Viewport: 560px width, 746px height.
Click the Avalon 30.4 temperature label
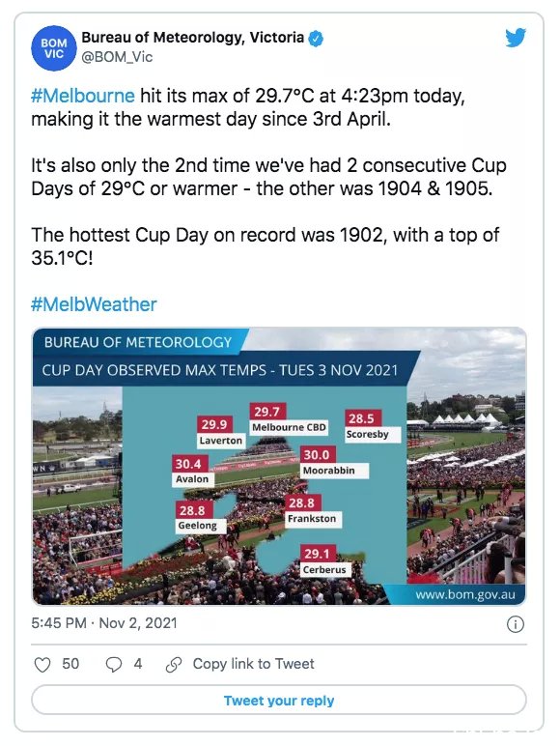pos(193,471)
